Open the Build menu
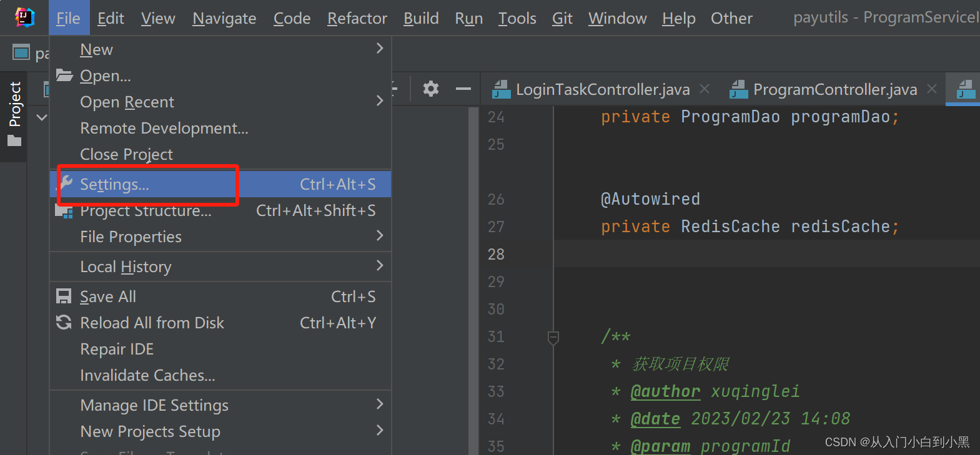Viewport: 980px width, 455px height. coord(421,18)
